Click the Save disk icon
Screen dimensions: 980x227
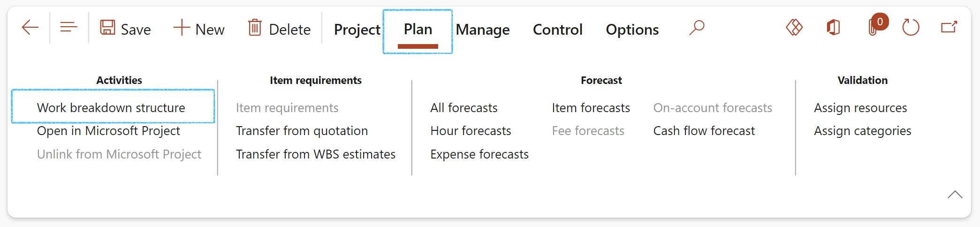[x=107, y=28]
